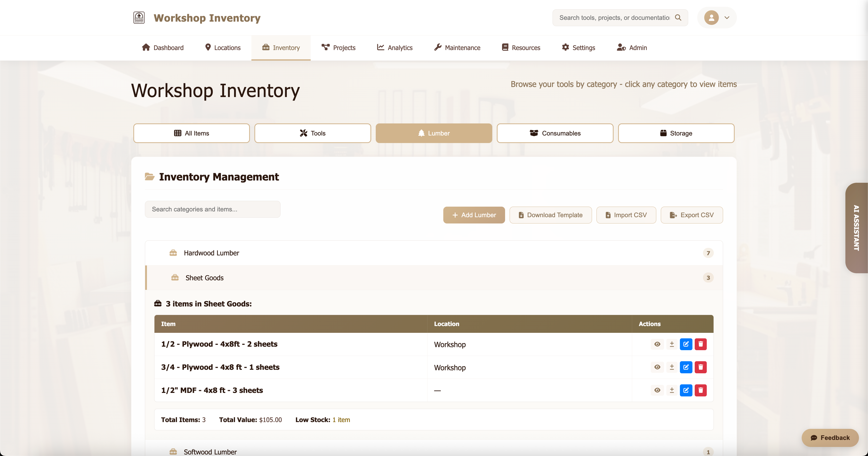This screenshot has width=868, height=456.
Task: Open the Maintenance section
Action: 457,48
